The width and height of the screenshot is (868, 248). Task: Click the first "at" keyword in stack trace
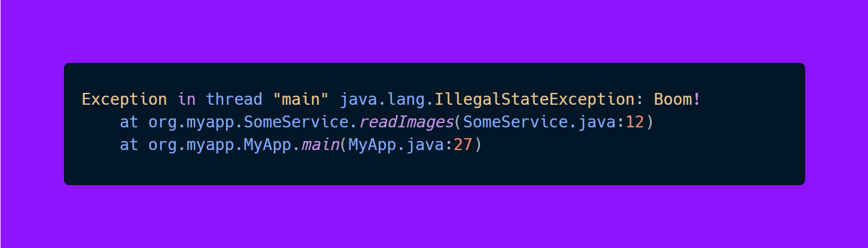pos(129,122)
